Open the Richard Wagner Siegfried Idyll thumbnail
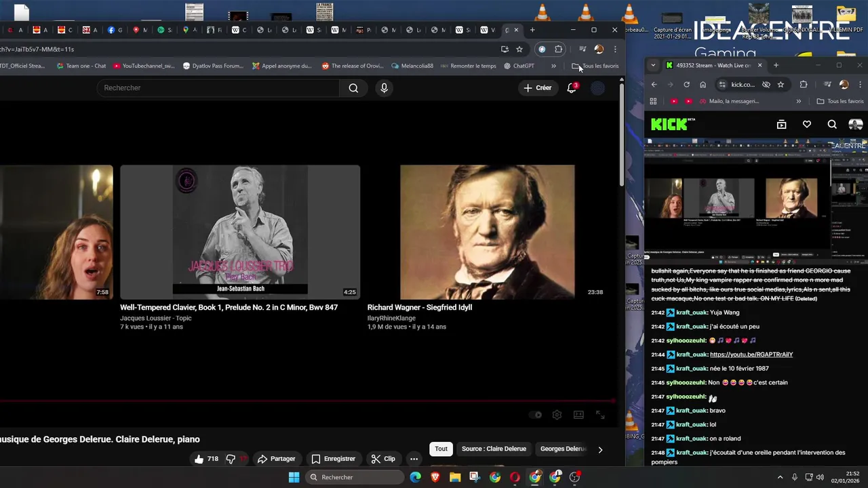The image size is (868, 488). tap(487, 232)
